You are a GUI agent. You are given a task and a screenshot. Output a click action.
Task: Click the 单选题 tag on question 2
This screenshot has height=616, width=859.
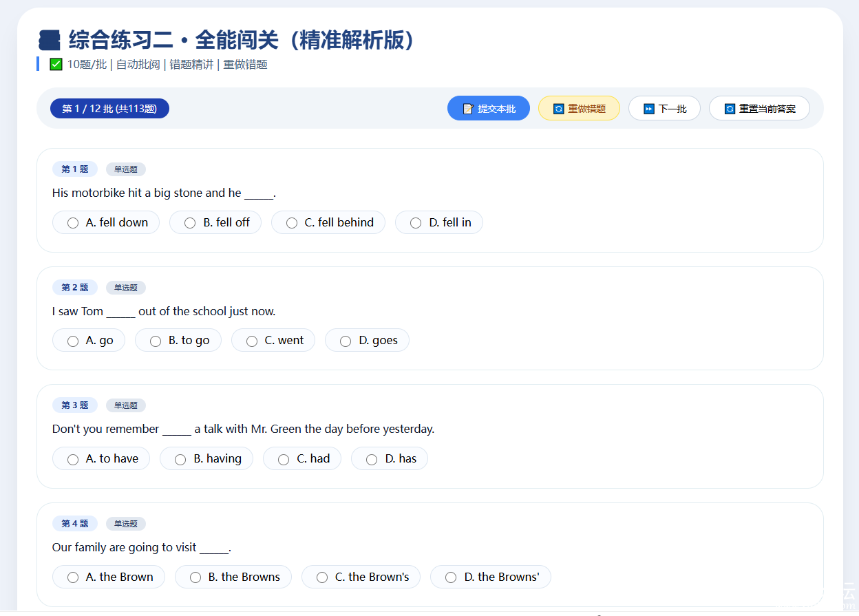point(126,288)
